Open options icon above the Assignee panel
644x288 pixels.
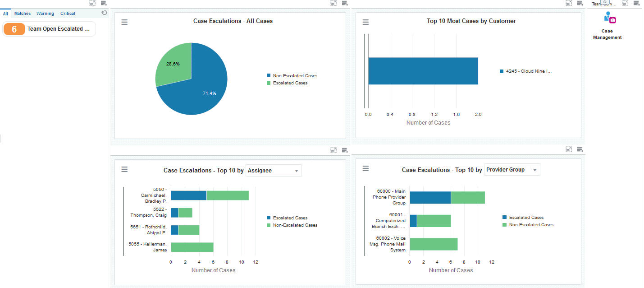click(345, 150)
